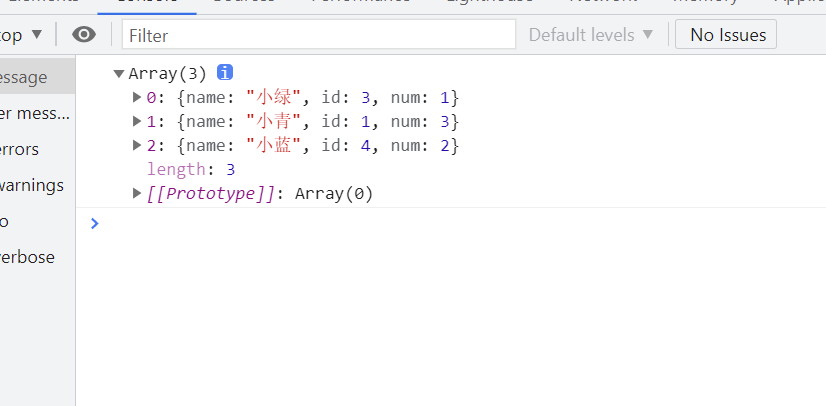Click the blue info icon beside Array(3)
826x406 pixels.
(x=225, y=73)
